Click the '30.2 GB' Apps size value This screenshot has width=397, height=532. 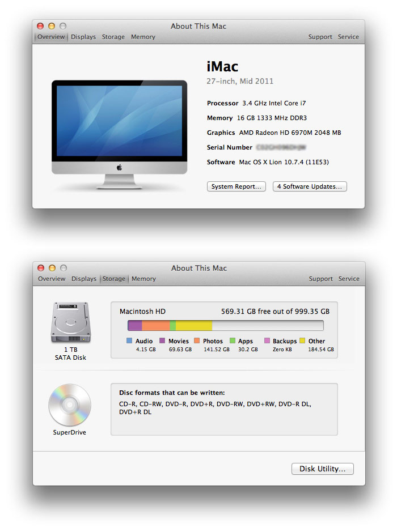pyautogui.click(x=248, y=349)
